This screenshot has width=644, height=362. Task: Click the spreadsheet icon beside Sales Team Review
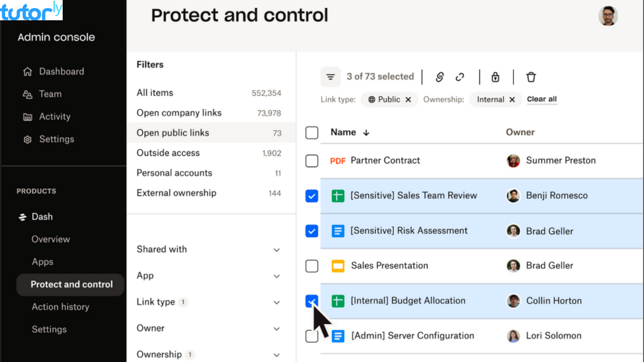pyautogui.click(x=339, y=196)
